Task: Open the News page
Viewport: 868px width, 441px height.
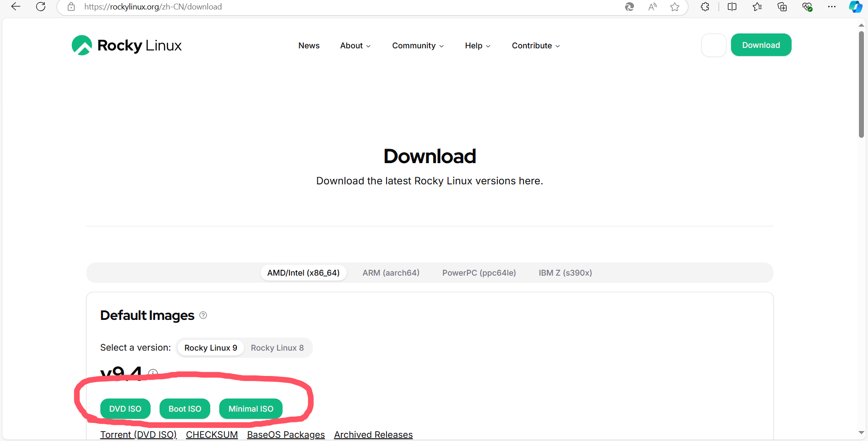Action: click(309, 46)
